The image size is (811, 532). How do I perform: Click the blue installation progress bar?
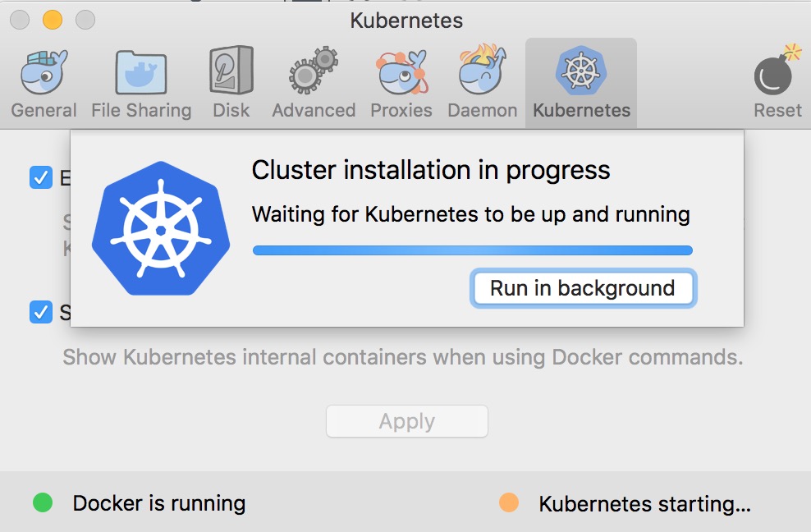coord(472,250)
